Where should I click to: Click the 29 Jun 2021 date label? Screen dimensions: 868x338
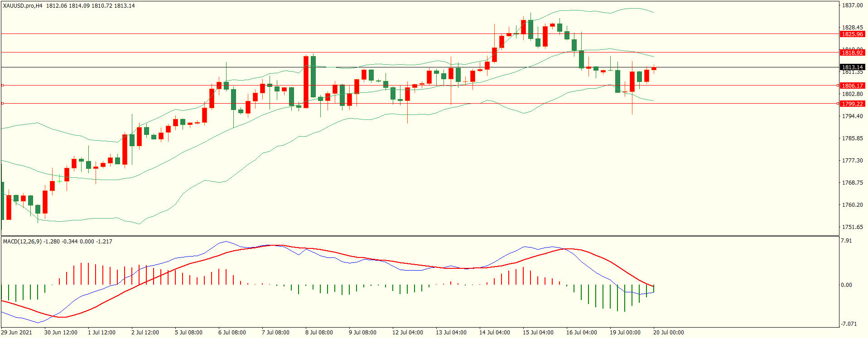click(17, 333)
